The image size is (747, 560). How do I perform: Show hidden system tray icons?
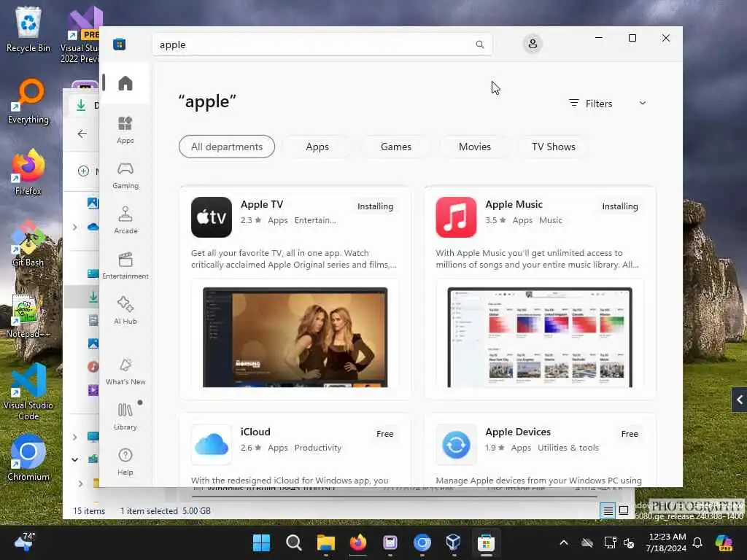(x=564, y=542)
